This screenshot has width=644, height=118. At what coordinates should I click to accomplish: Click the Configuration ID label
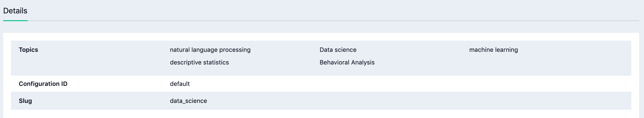(43, 84)
